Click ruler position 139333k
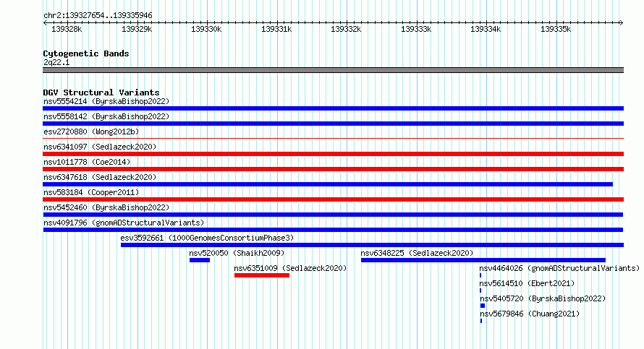Screen dimensions: 644x349 pyautogui.click(x=416, y=29)
